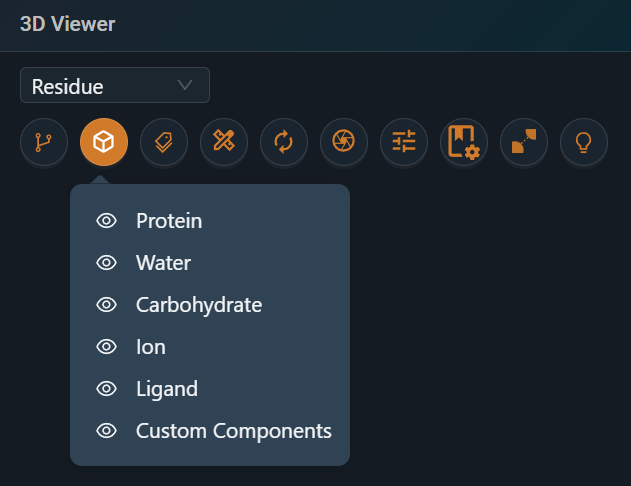Screen dimensions: 631x486
Task: Click the 3D Viewer panel title
Action: [x=68, y=24]
